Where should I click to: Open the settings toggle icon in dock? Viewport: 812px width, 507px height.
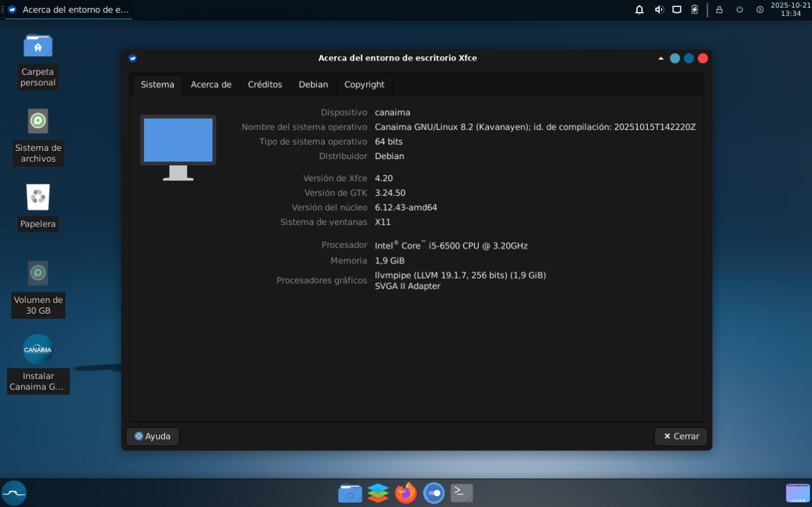tap(433, 492)
